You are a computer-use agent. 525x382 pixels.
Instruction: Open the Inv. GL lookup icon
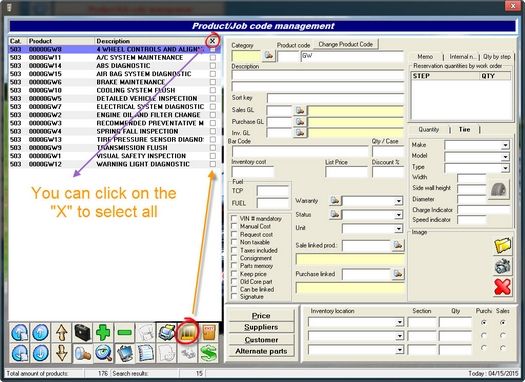tap(300, 133)
